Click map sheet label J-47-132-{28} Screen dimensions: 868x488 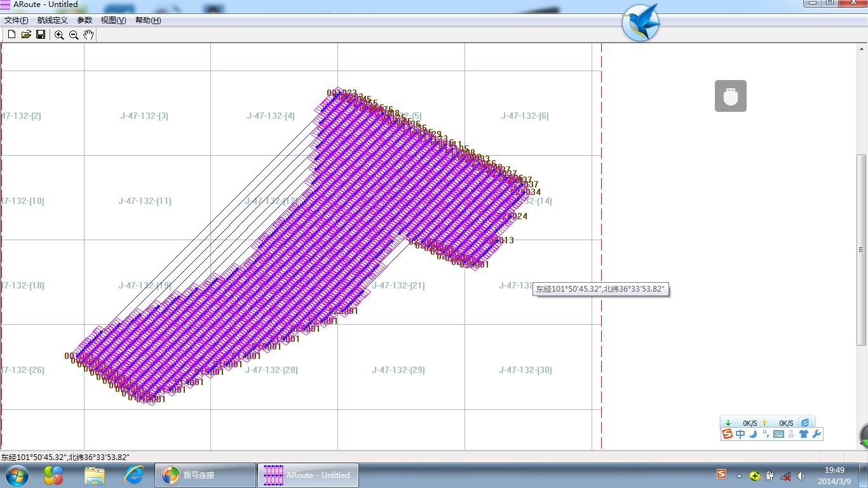271,370
